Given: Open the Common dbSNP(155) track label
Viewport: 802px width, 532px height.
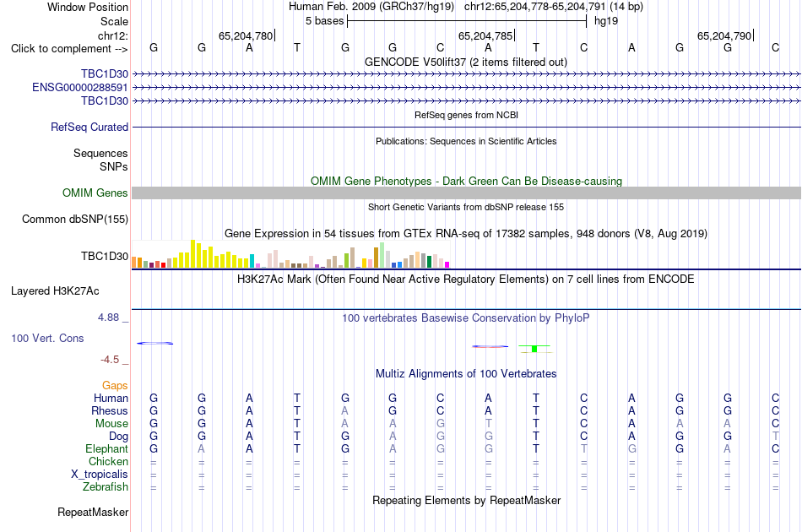Looking at the screenshot, I should coord(74,219).
